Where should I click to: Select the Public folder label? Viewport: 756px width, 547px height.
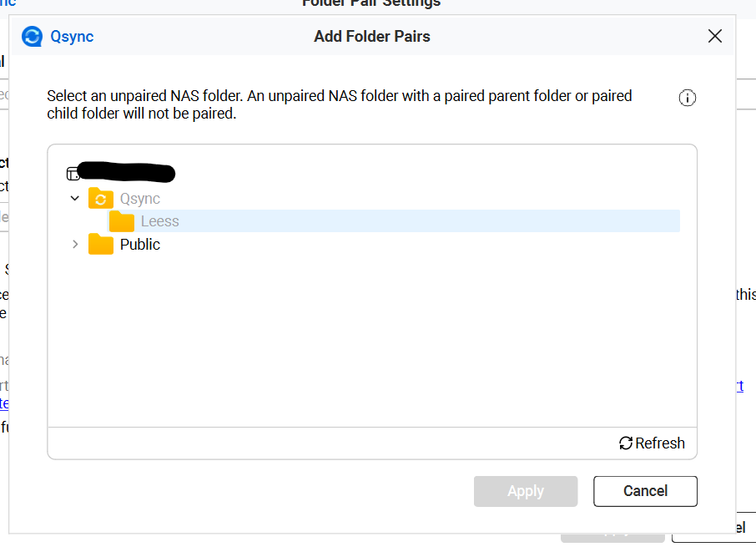[x=140, y=245]
